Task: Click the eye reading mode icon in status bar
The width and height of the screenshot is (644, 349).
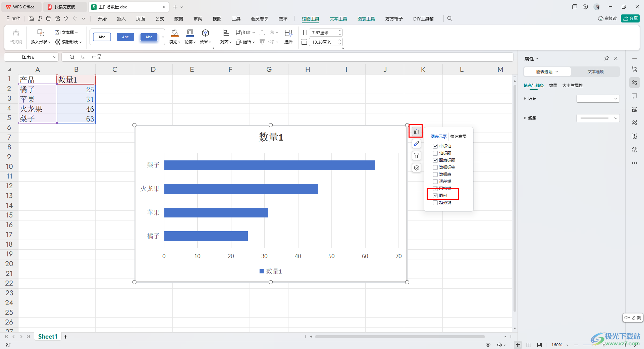Action: [x=488, y=345]
